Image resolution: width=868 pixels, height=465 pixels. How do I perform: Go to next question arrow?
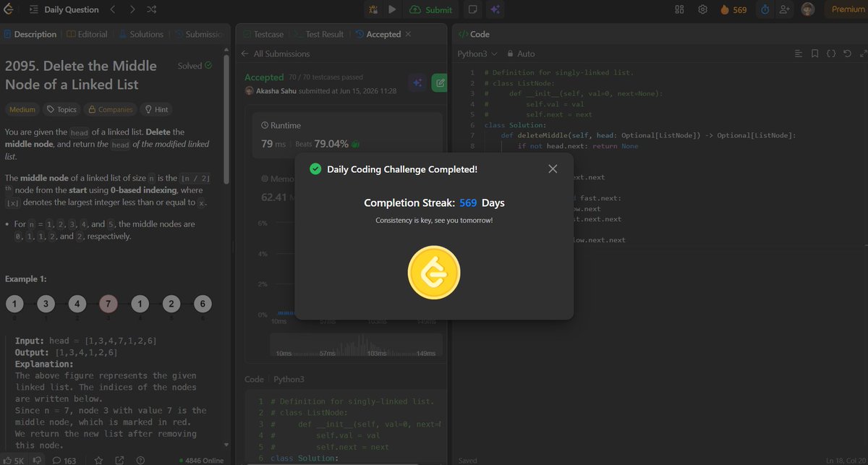[x=132, y=9]
